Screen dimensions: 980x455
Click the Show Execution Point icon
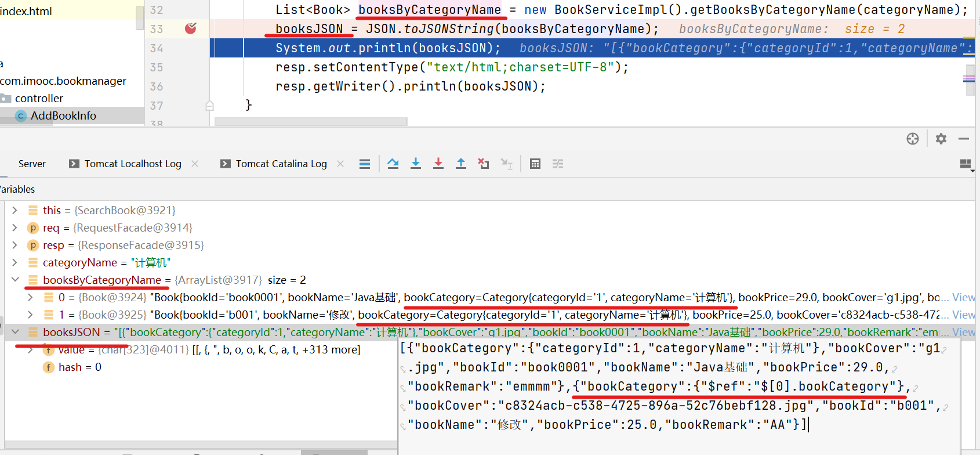pyautogui.click(x=365, y=164)
